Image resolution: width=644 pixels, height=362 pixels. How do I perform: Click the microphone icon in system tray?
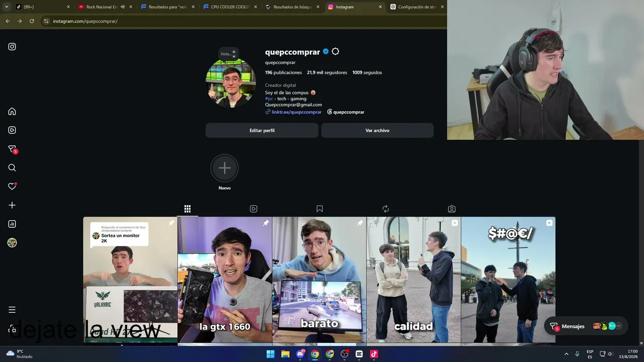tap(577, 354)
